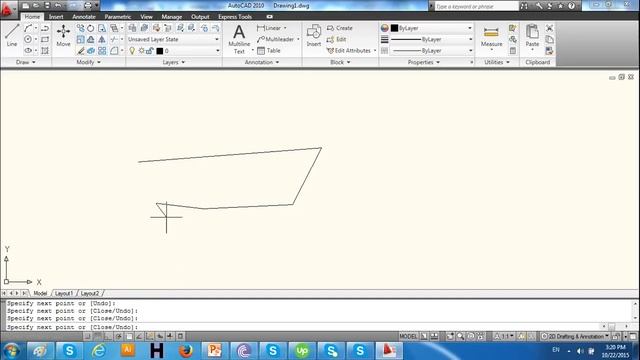Click Edit block button
640x360 pixels.
pos(336,39)
